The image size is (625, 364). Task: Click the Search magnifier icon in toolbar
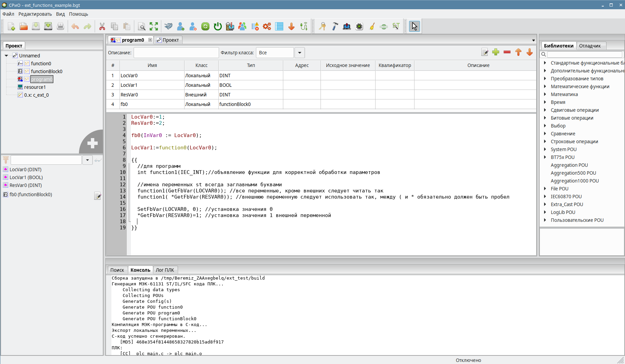tap(141, 26)
